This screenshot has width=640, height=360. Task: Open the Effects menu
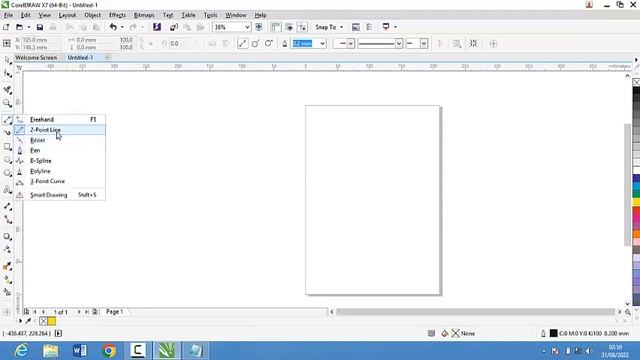[117, 15]
